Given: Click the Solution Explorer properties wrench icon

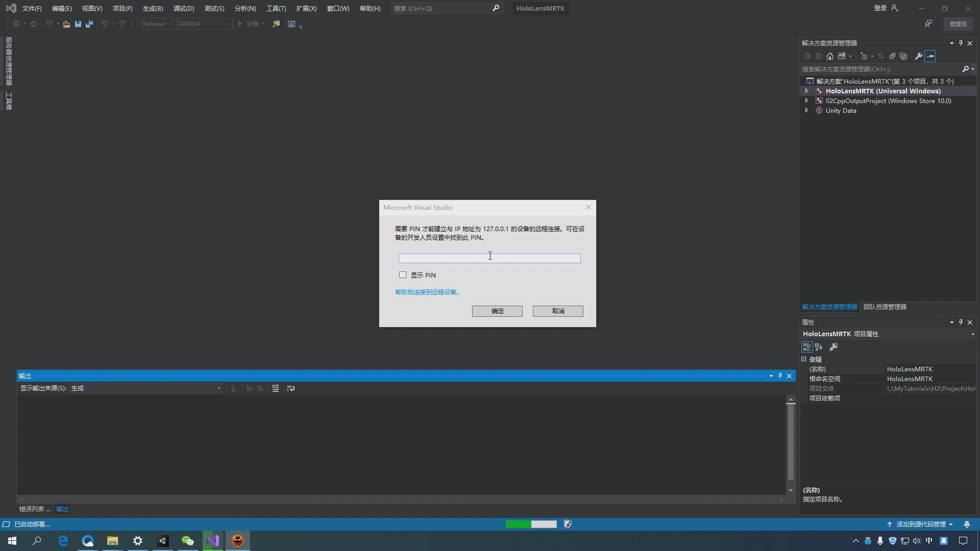Looking at the screenshot, I should click(919, 56).
